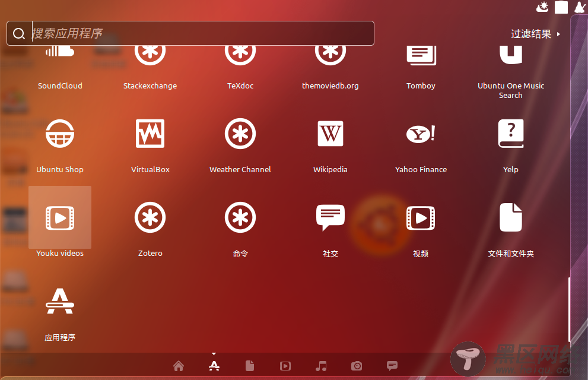Switch to the Music lens in bottom bar

point(321,366)
